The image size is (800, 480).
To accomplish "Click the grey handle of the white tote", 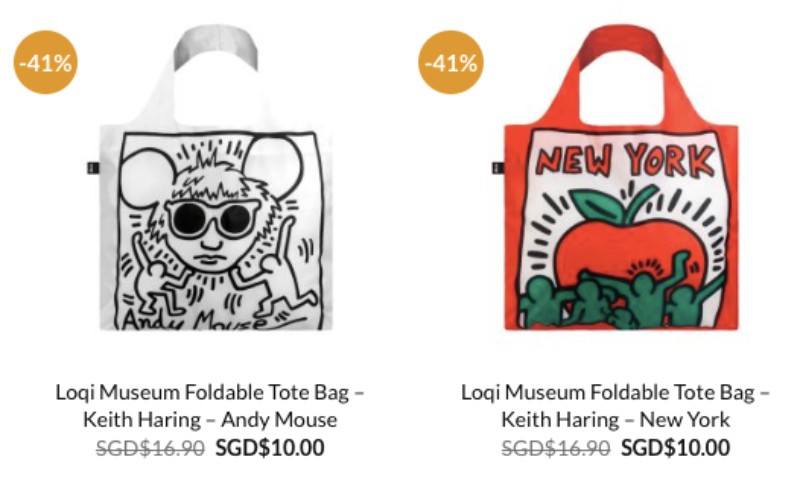I will pos(212,45).
